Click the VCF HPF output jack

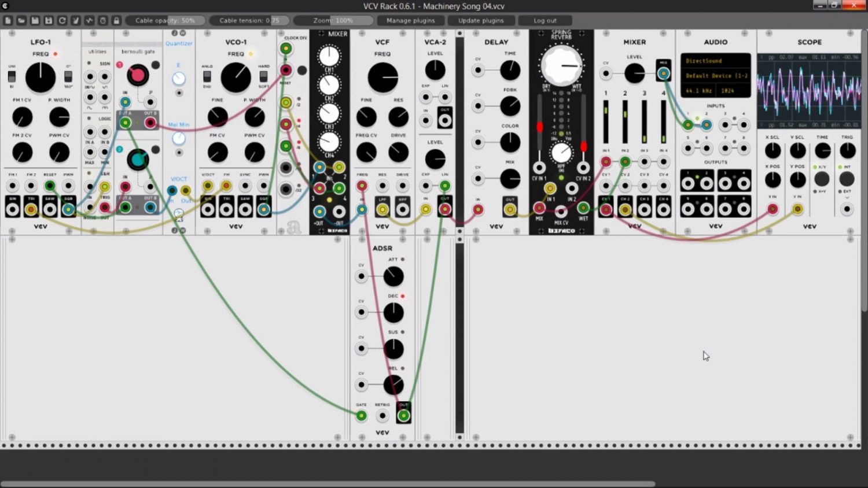[402, 209]
